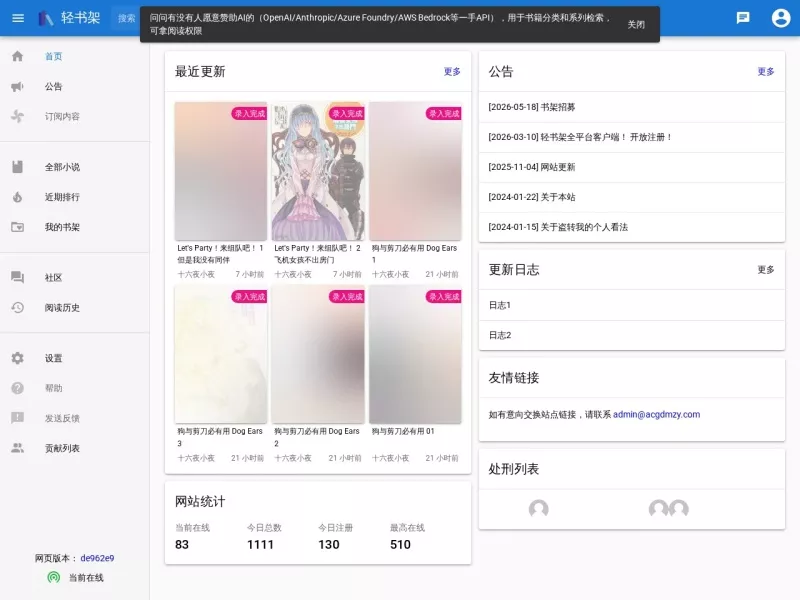Click the flame icon beside 近期排行
800x600 pixels.
tap(17, 197)
